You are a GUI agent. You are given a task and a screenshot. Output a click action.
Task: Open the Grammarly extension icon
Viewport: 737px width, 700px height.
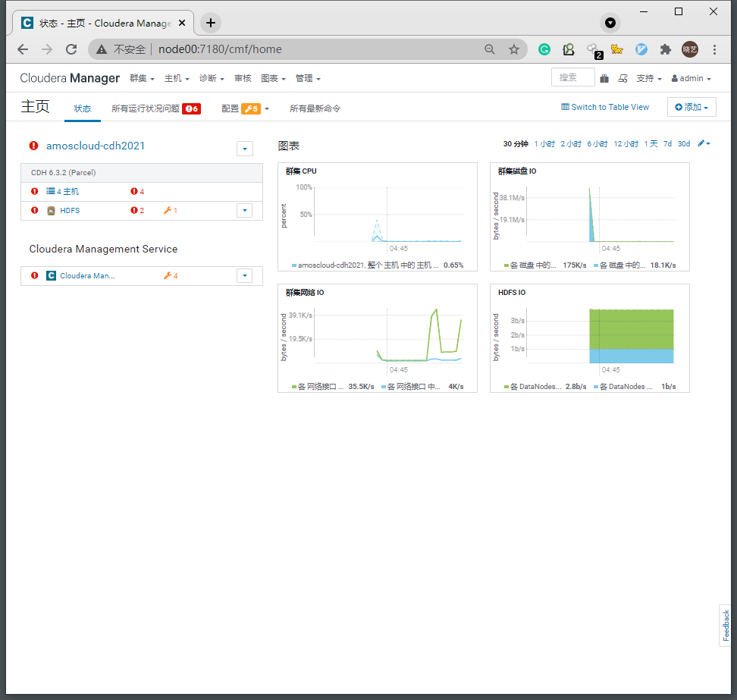tap(544, 49)
